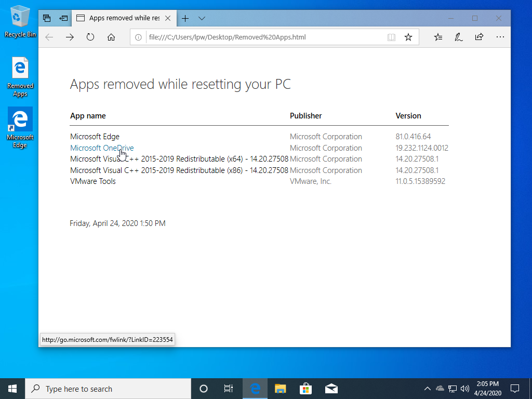Viewport: 532px width, 399px height.
Task: Open the Favorites hub
Action: (x=438, y=37)
